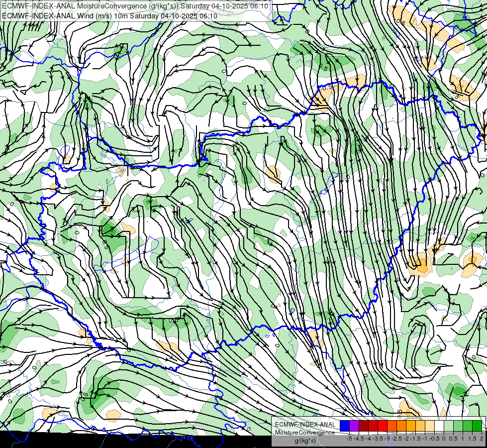Pick the palest green legend swatch
This screenshot has height=448, width=487.
point(449,426)
